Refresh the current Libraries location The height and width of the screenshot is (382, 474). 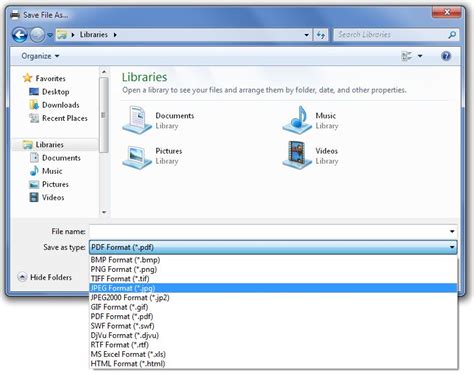click(x=321, y=35)
